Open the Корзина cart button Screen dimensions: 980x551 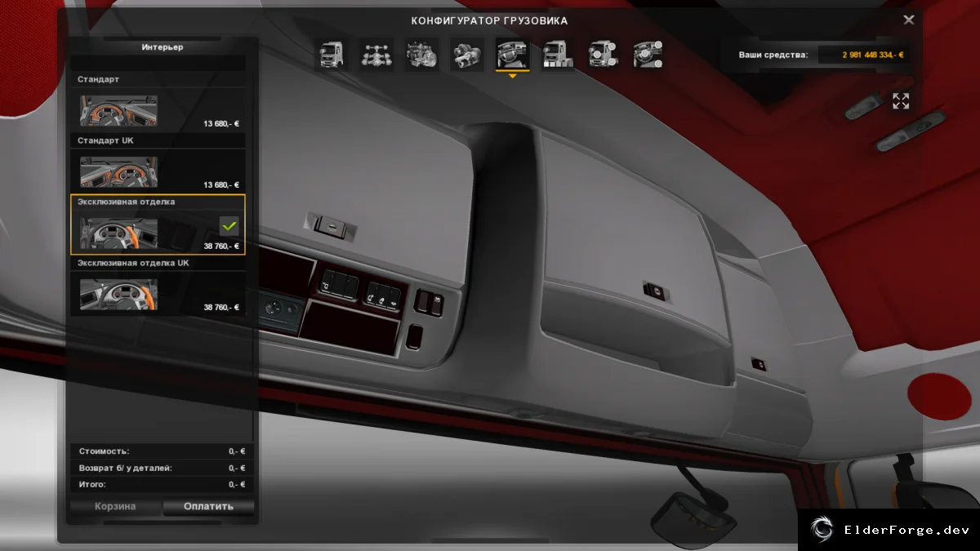point(115,507)
